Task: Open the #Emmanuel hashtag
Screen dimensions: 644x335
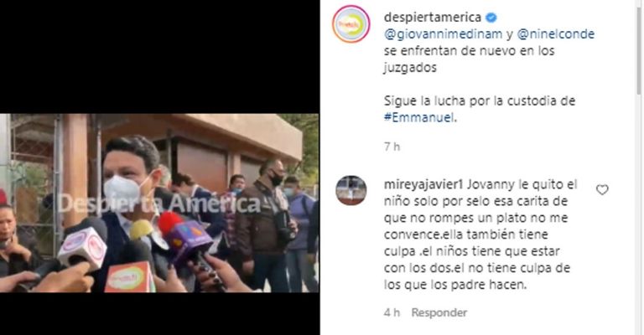Action: tap(420, 118)
